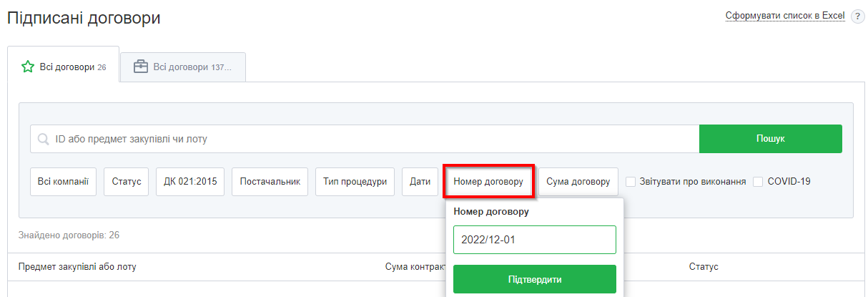Expand the Статус filter
The width and height of the screenshot is (868, 297).
[126, 182]
